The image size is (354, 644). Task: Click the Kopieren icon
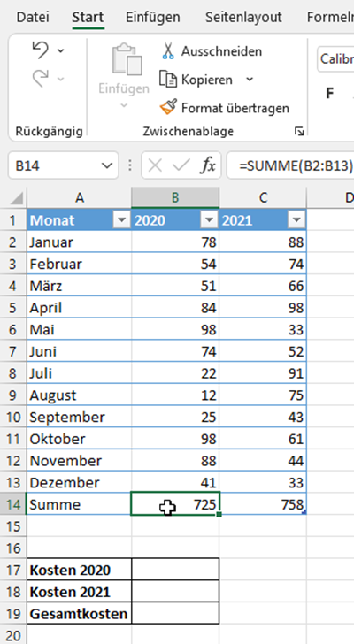(168, 80)
